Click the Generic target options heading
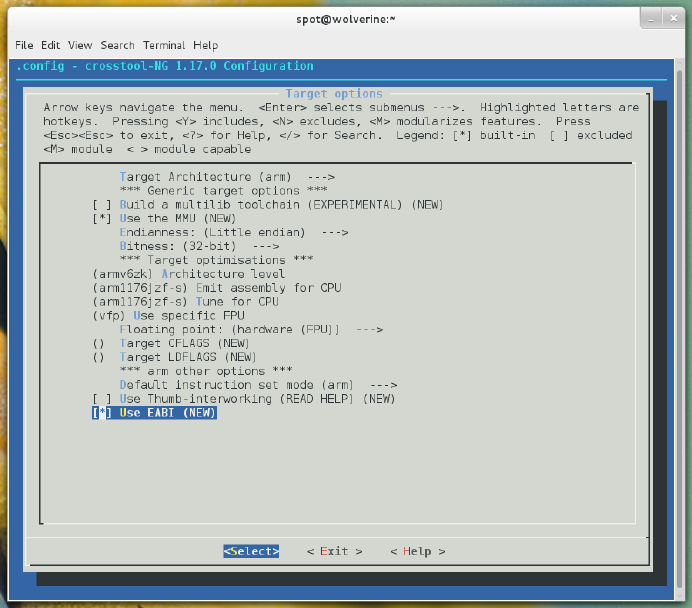The image size is (692, 608). 223,191
